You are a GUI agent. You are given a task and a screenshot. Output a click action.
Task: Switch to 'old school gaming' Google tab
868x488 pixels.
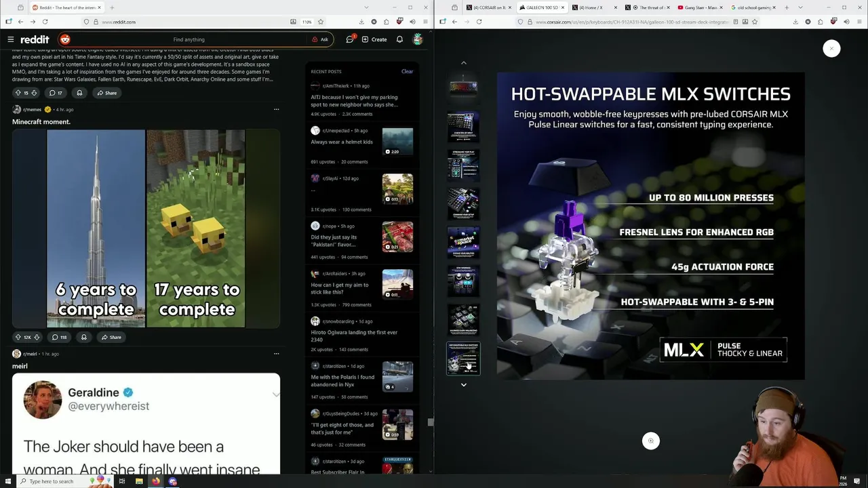(752, 7)
